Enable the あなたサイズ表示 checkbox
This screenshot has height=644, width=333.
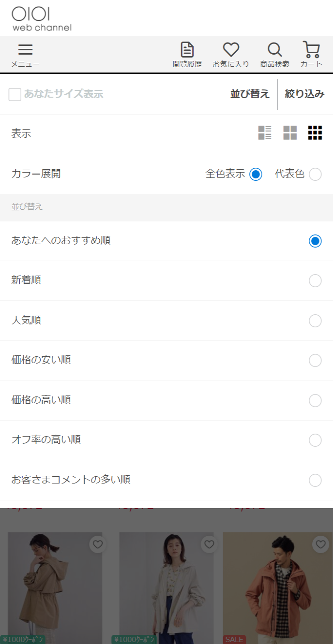point(15,94)
